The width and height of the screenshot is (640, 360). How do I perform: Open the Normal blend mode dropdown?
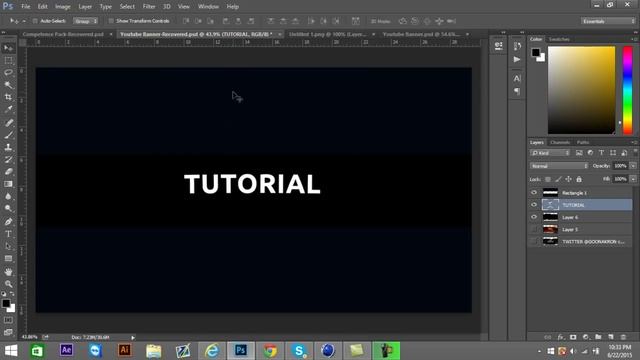[x=559, y=166]
